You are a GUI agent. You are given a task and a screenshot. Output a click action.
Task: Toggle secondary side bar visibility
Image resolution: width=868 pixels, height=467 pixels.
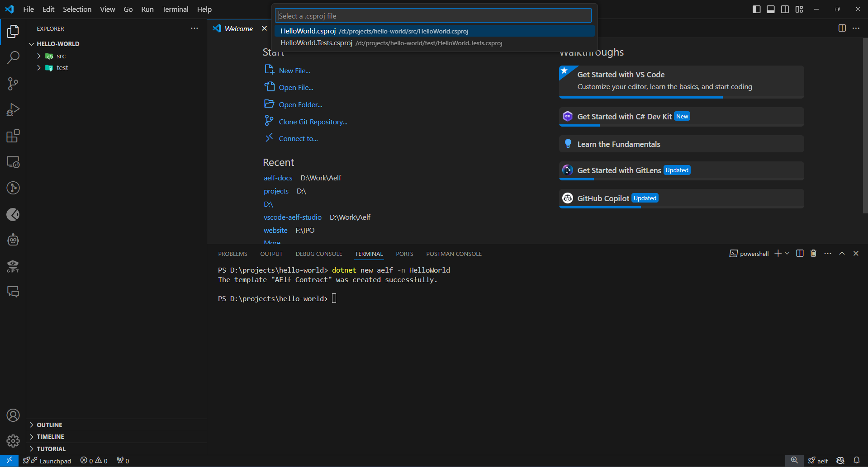click(x=785, y=9)
